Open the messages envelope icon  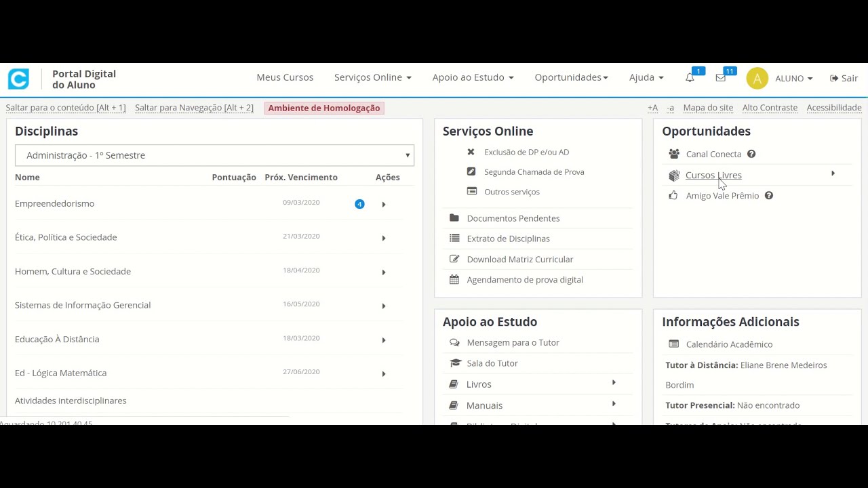coord(720,78)
